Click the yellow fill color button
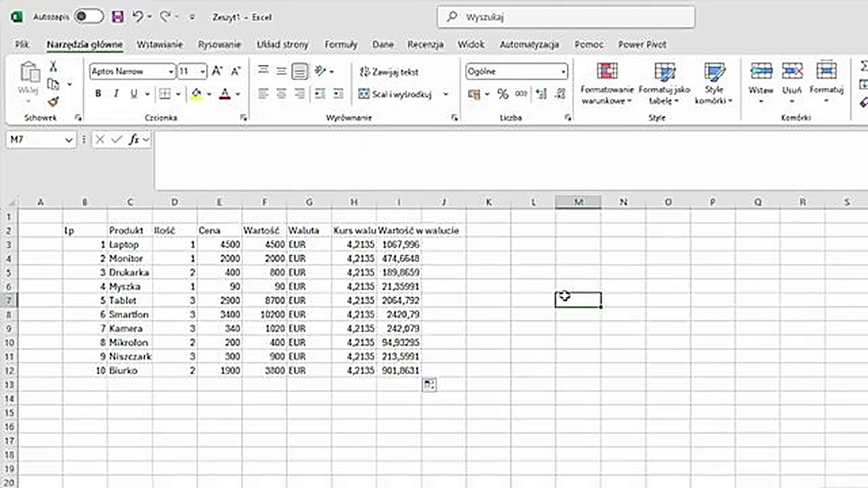Screen dimensions: 868x488 pyautogui.click(x=197, y=94)
